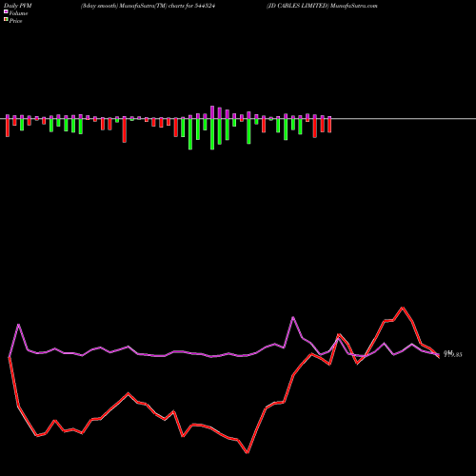Click the 'Daily PVM' title text

click(17, 6)
